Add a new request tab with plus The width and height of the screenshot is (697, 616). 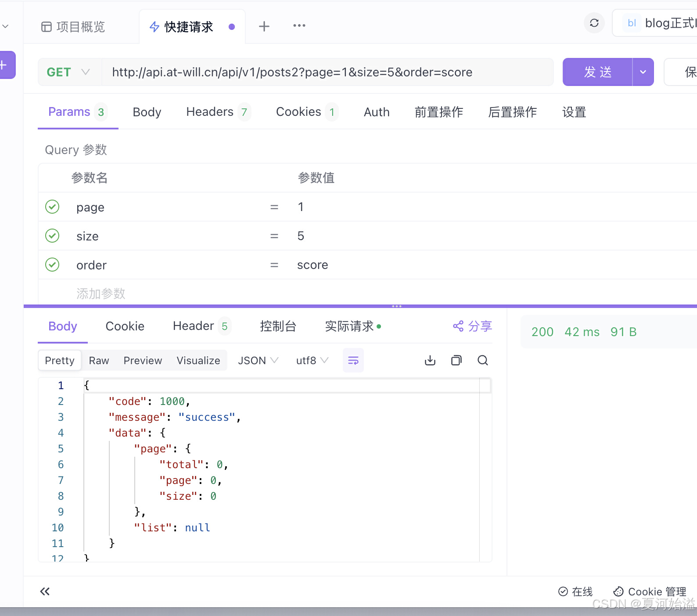tap(264, 26)
